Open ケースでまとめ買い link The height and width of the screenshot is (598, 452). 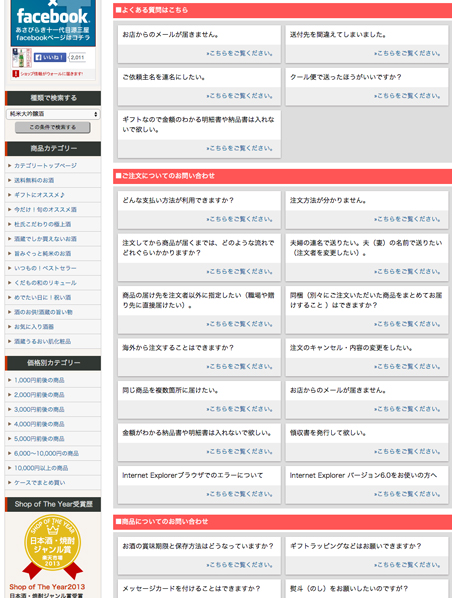click(39, 482)
